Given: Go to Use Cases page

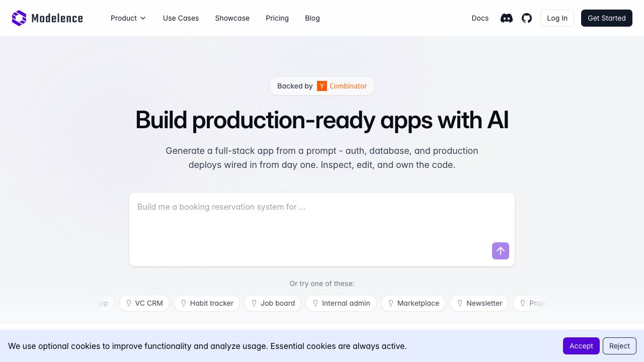Looking at the screenshot, I should 181,18.
